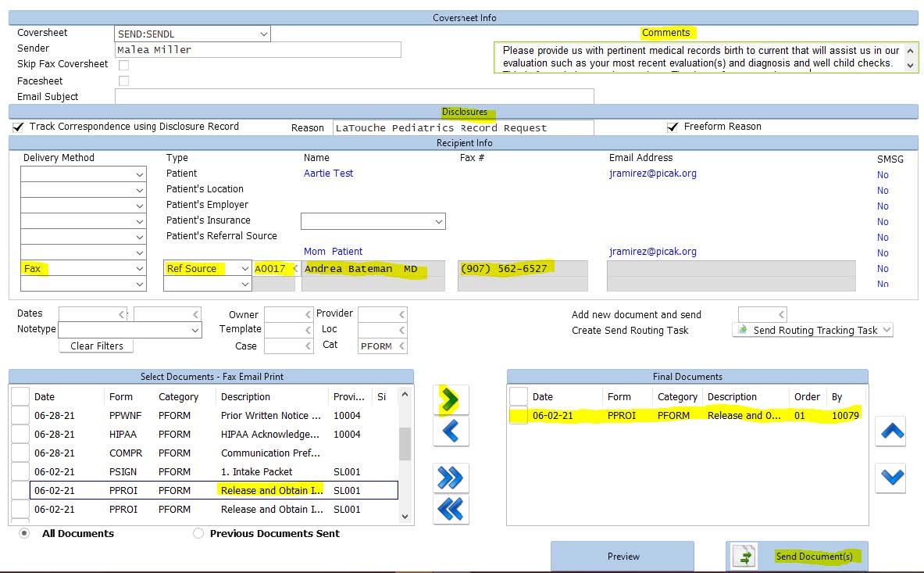Click the Send Routing Tracking Task icon
This screenshot has width=924, height=573.
[x=740, y=330]
